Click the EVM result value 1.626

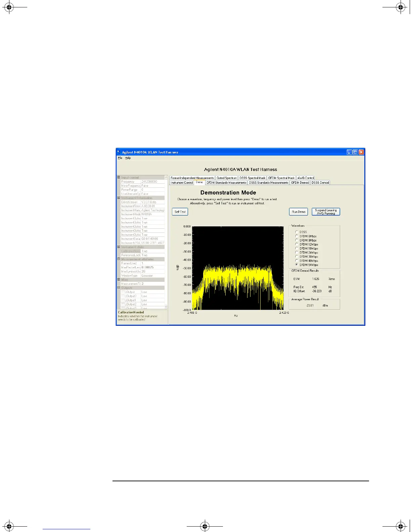[x=316, y=279]
